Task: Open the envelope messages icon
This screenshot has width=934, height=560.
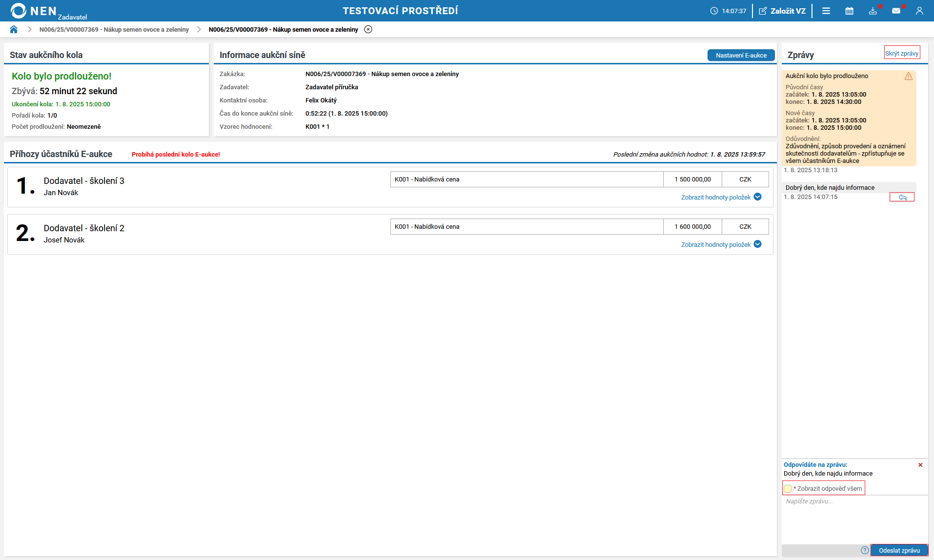Action: point(896,11)
